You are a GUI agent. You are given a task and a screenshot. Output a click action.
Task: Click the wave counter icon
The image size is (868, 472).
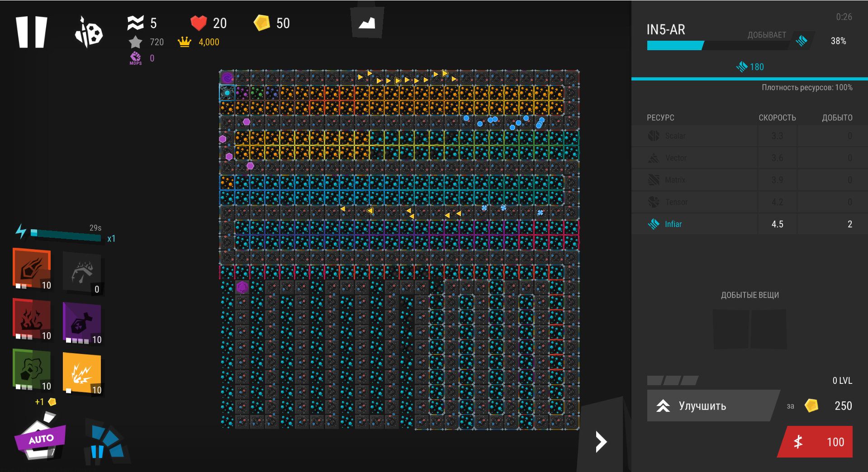pos(135,23)
